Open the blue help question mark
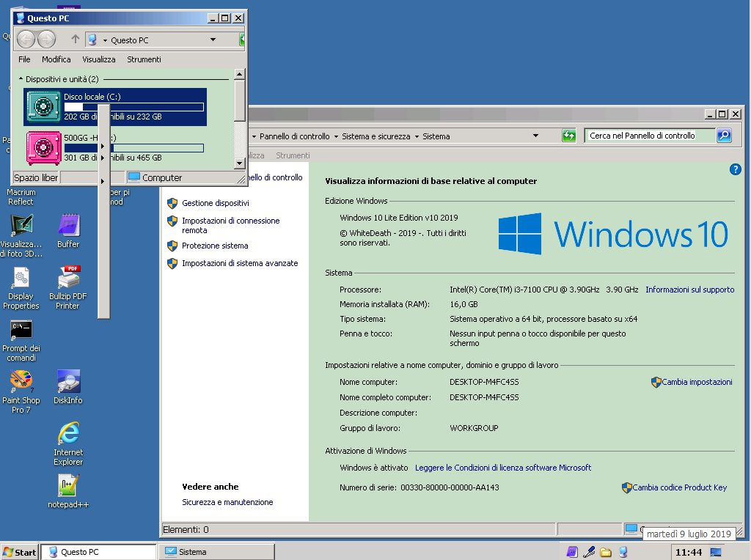The width and height of the screenshot is (751, 560). coord(735,169)
